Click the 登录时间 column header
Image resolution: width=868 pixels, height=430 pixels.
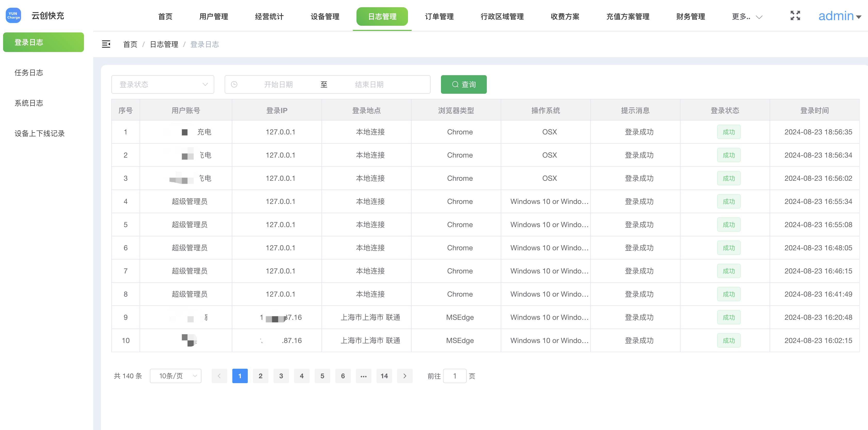point(814,110)
